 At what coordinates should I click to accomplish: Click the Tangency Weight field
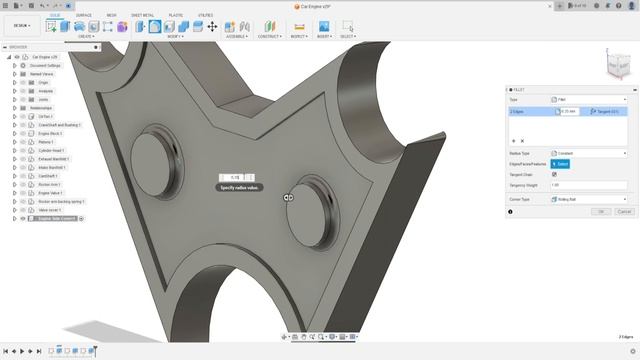[589, 185]
